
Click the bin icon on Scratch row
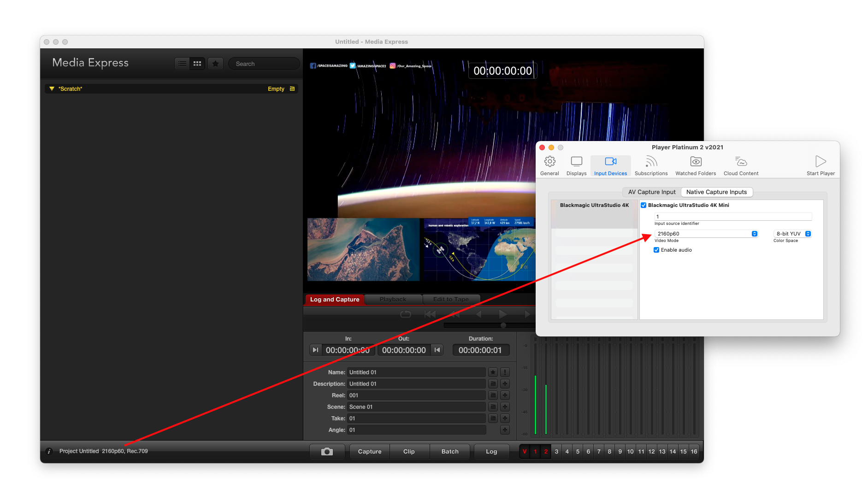[292, 89]
